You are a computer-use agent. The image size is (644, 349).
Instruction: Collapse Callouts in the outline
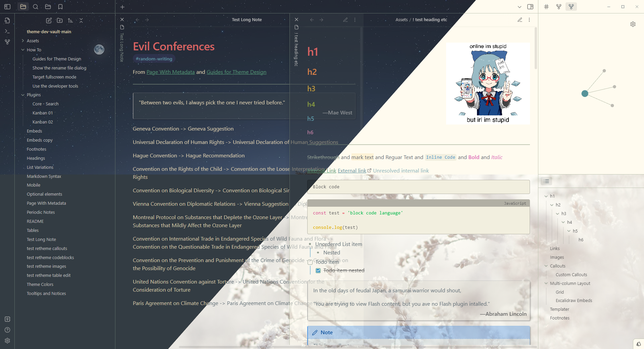546,266
